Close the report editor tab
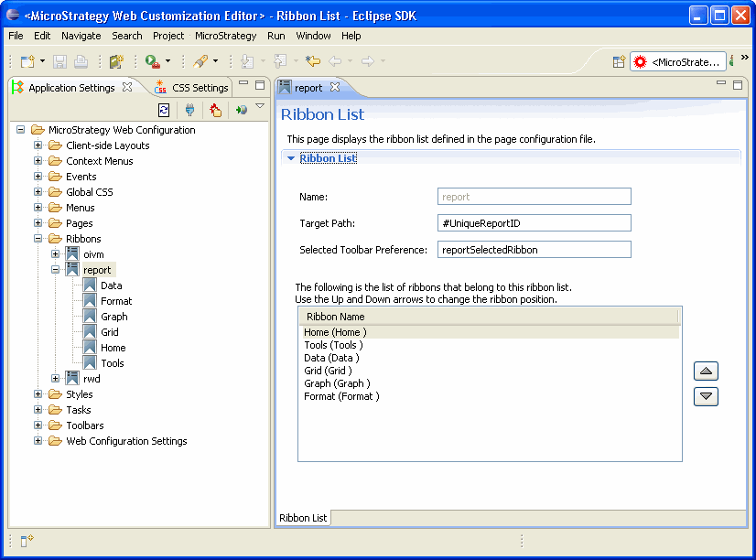Image resolution: width=756 pixels, height=560 pixels. tap(335, 87)
